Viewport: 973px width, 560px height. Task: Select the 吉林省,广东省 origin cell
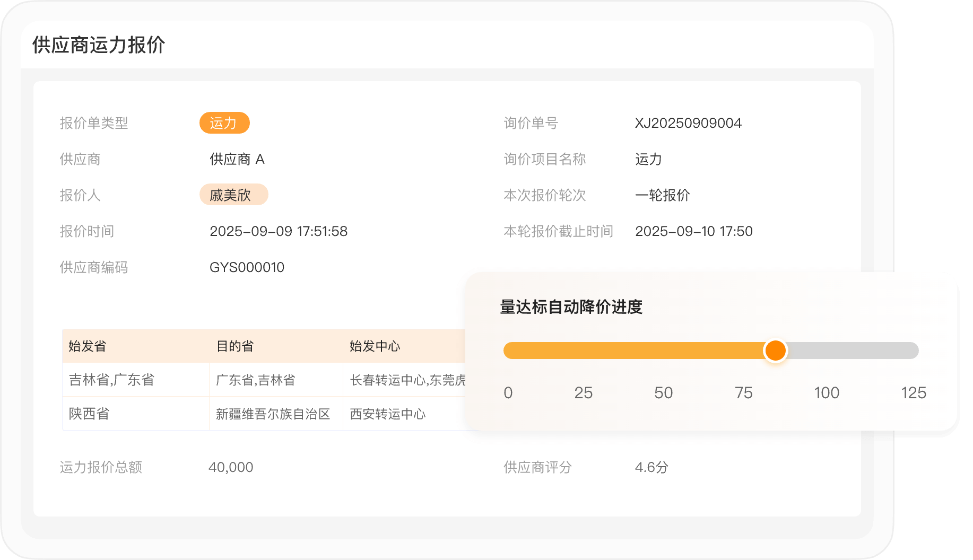pyautogui.click(x=111, y=380)
